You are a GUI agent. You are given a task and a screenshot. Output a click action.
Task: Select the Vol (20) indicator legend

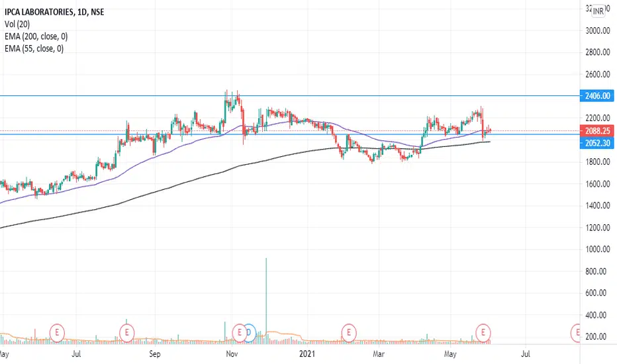click(17, 24)
